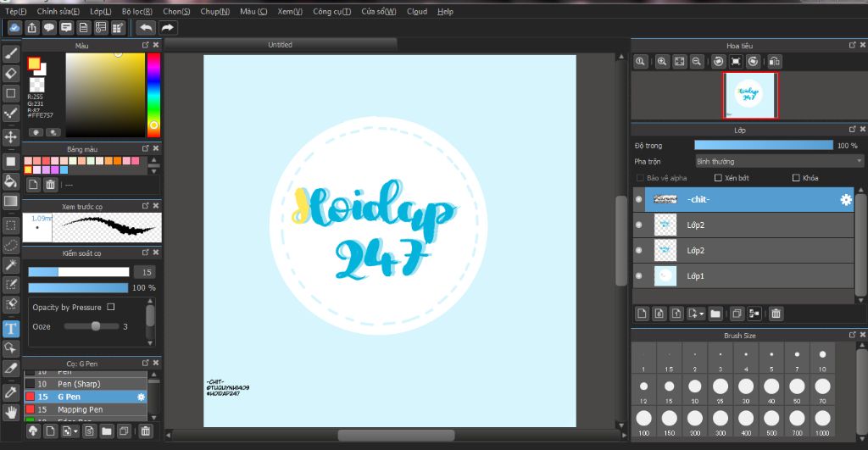Viewport: 868px width, 450px height.
Task: Click the rainbow hue bar in color panel
Action: pos(153,95)
